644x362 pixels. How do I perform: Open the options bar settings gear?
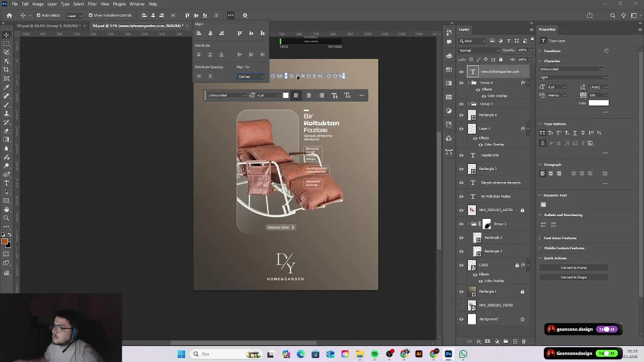point(245,16)
